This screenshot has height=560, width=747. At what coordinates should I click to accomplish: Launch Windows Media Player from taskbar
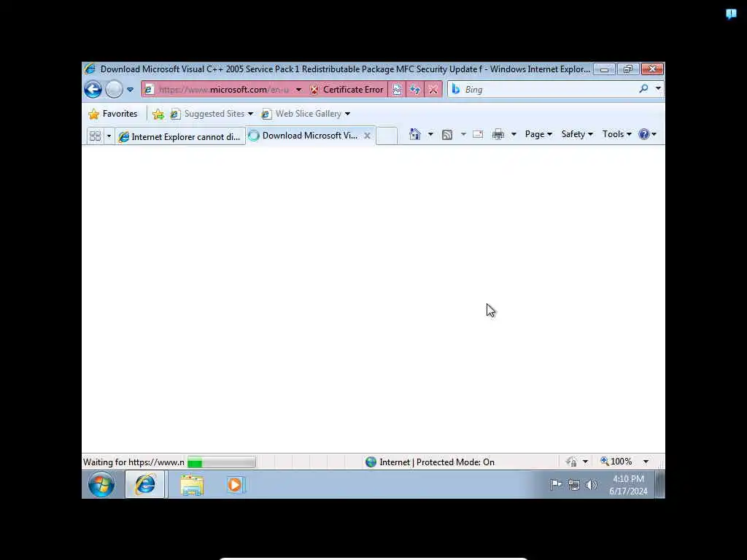click(236, 485)
